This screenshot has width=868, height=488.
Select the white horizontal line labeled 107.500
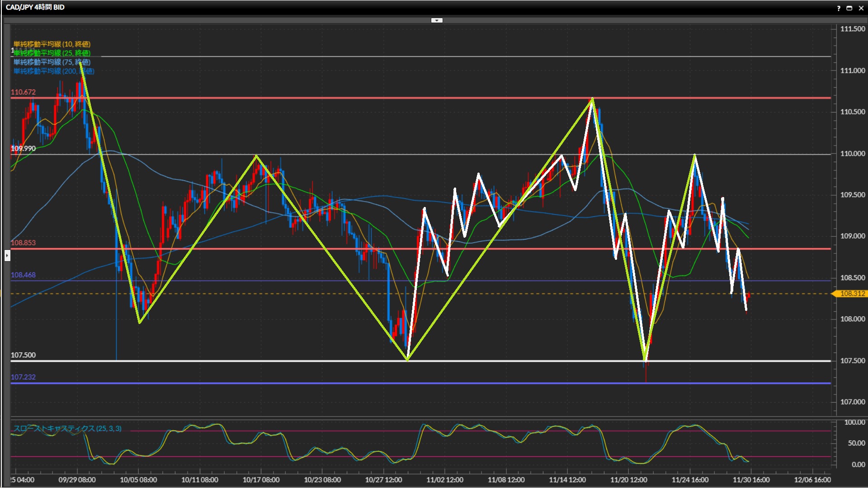point(271,361)
